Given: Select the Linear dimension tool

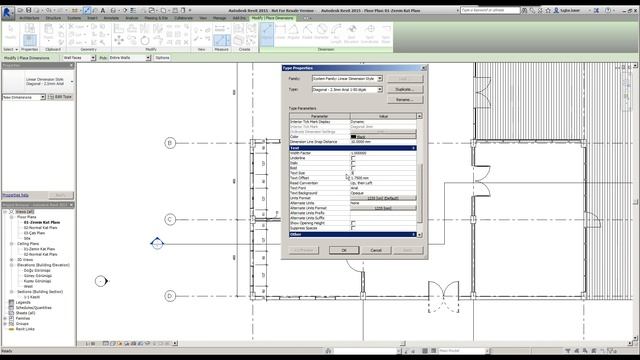Looking at the screenshot, I should click(280, 32).
